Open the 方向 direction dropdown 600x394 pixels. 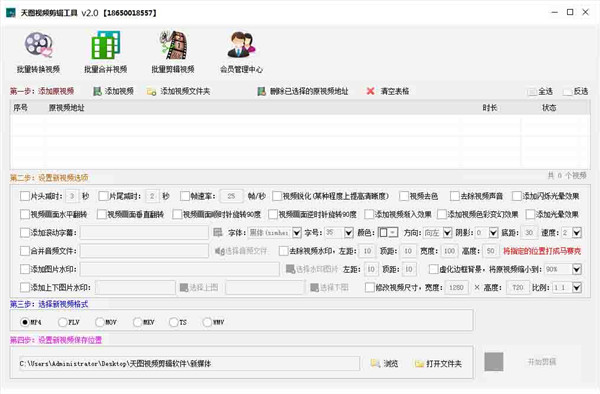tap(447, 233)
